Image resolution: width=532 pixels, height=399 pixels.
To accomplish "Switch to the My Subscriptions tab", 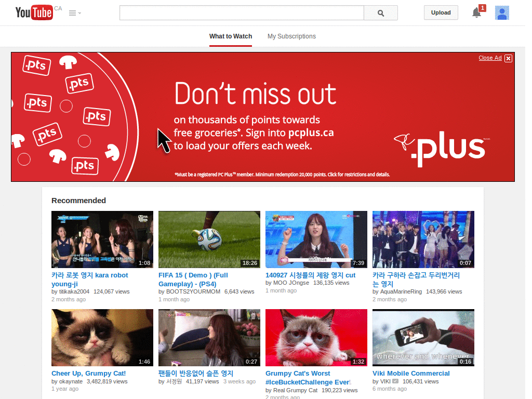I will pyautogui.click(x=291, y=36).
